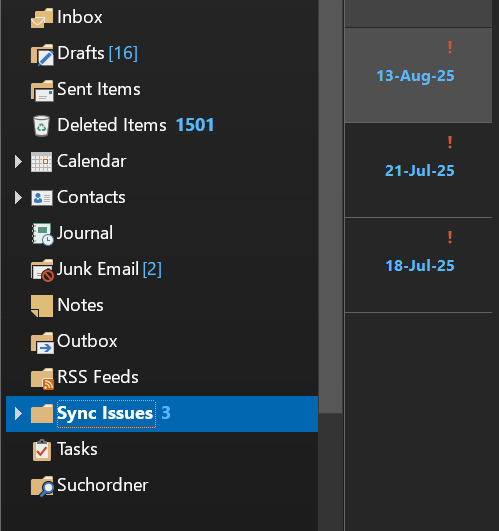Expand the Calendar folder tree
Screen dimensions: 499x531
pos(18,162)
